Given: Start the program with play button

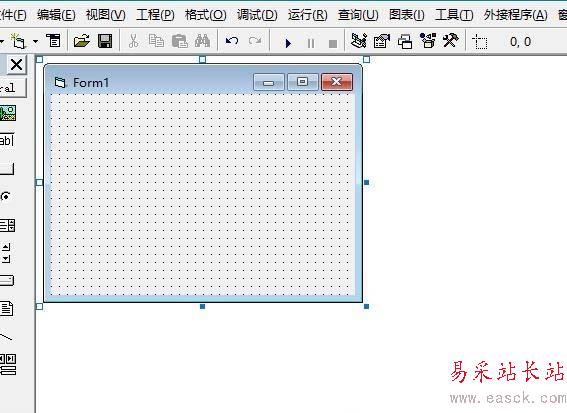Looking at the screenshot, I should (x=288, y=43).
